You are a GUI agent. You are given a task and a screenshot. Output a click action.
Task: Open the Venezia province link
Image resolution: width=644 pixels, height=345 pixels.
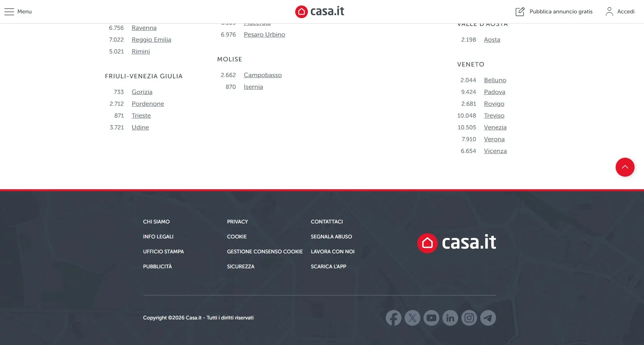(x=495, y=127)
